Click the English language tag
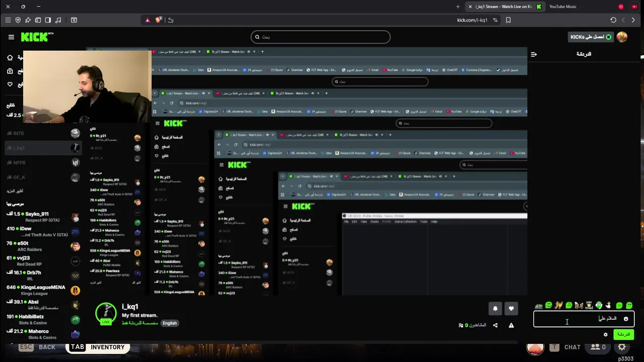 point(170,323)
